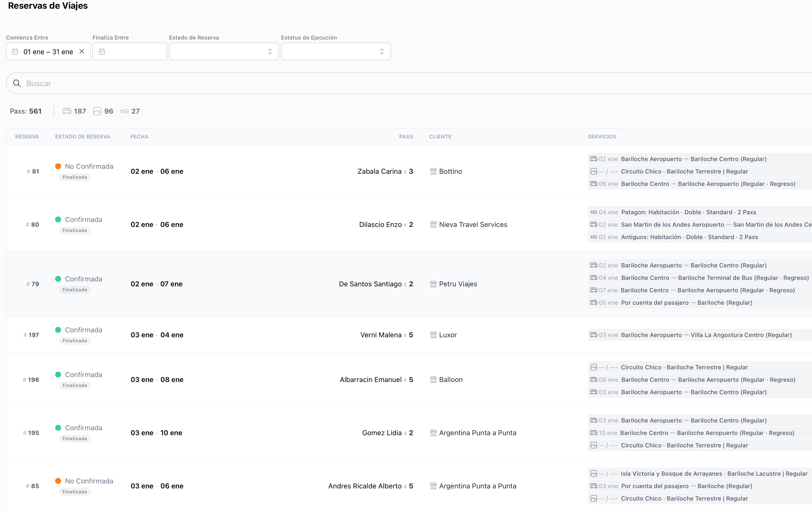Click the bed icon on Patagon habitación service
The image size is (812, 511).
pyautogui.click(x=594, y=212)
